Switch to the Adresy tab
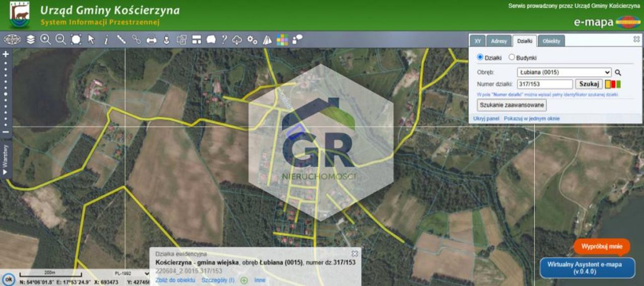The height and width of the screenshot is (286, 644). pyautogui.click(x=499, y=41)
